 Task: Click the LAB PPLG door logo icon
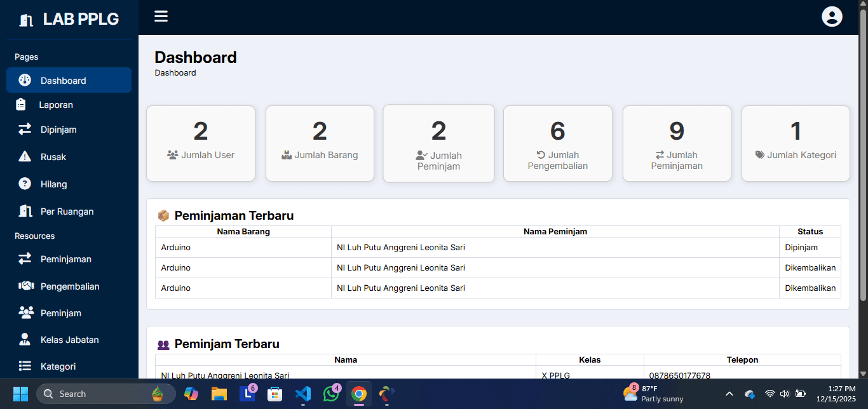click(x=26, y=20)
